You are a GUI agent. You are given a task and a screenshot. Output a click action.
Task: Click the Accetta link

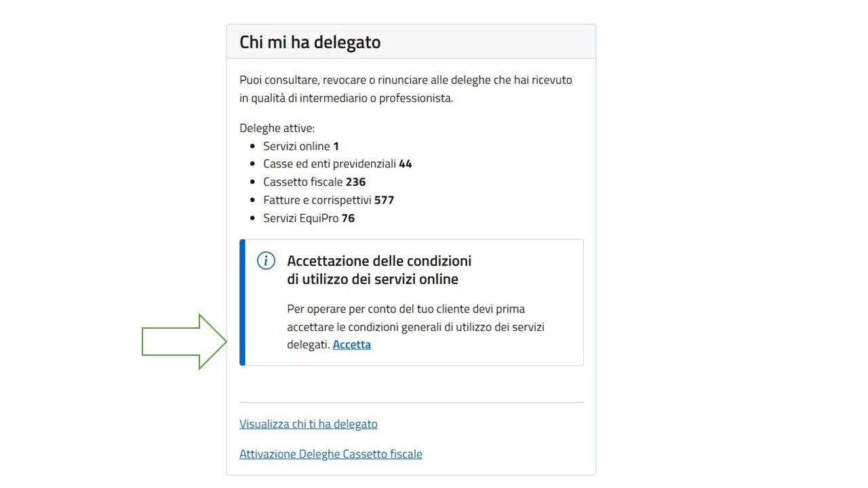point(351,344)
